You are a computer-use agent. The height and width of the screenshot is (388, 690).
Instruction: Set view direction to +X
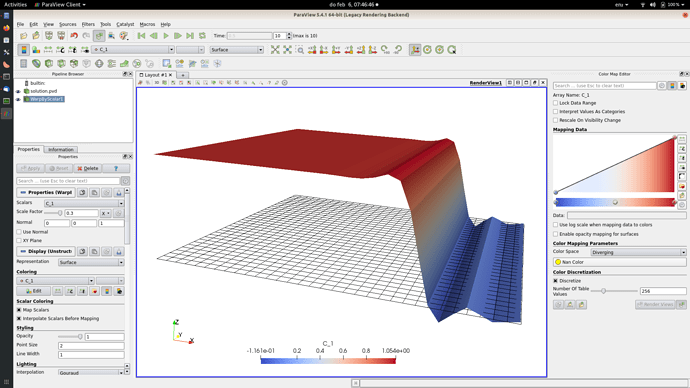312,50
